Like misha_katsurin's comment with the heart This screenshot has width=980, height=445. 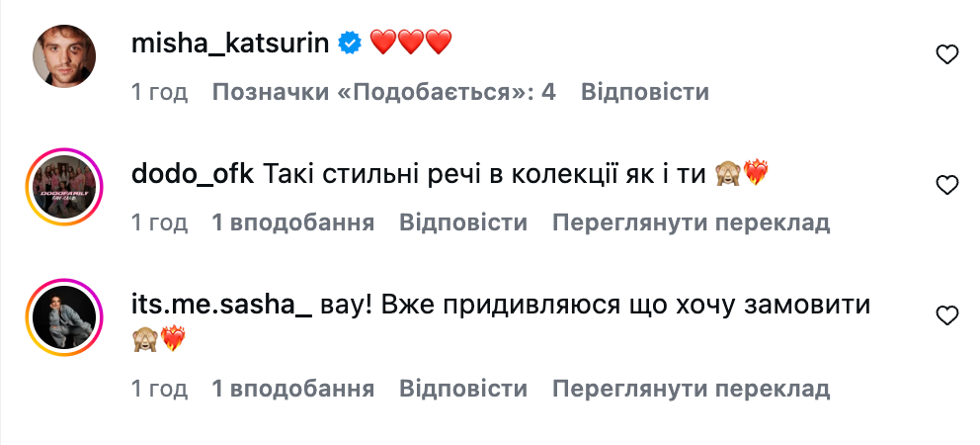[946, 55]
